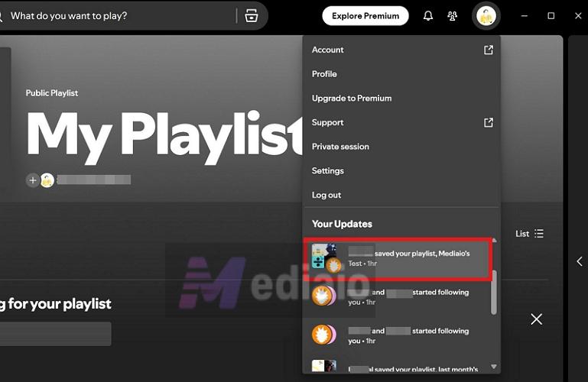Open notifications bell icon
Image resolution: width=588 pixels, height=382 pixels.
pos(428,16)
